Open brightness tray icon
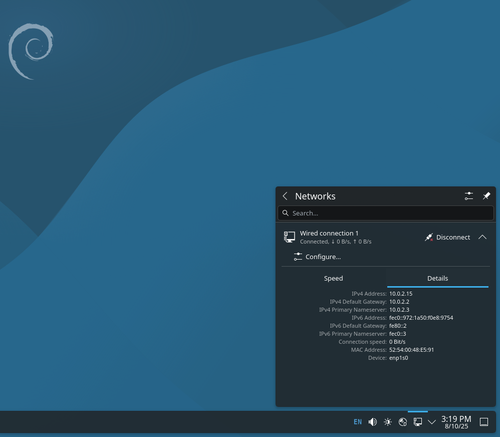This screenshot has height=437, width=500. 387,422
